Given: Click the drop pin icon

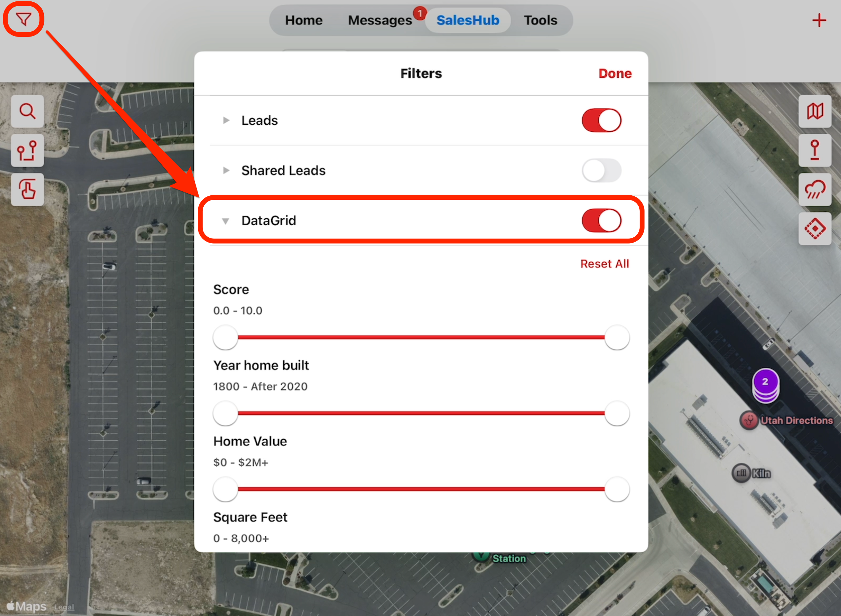Looking at the screenshot, I should click(815, 150).
